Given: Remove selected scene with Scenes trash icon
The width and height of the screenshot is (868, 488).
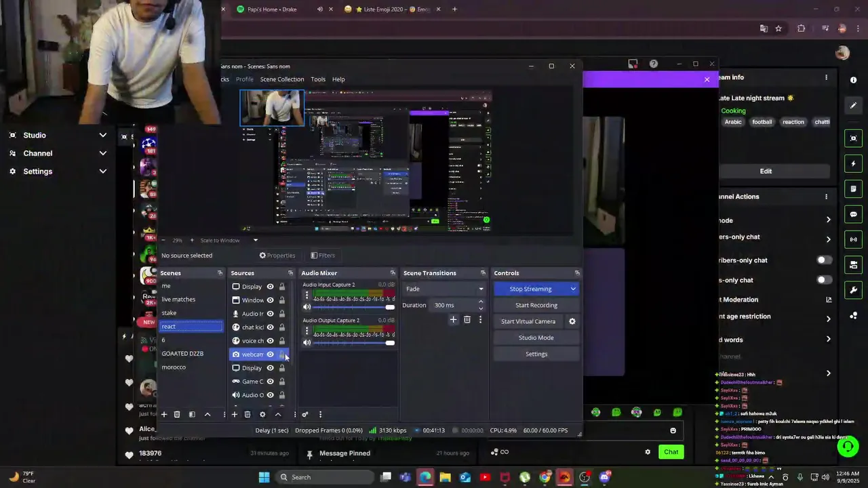Looking at the screenshot, I should click(177, 414).
